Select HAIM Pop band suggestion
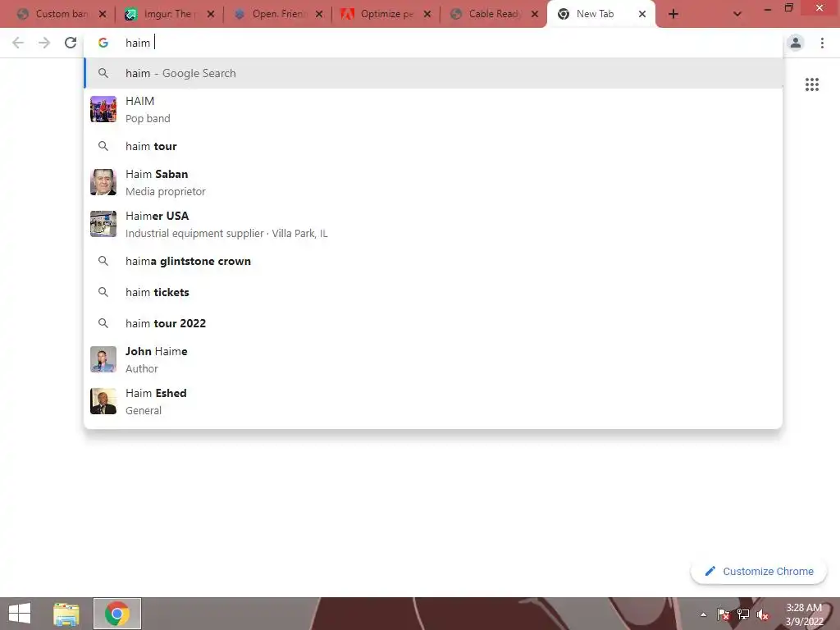This screenshot has width=840, height=630. [x=433, y=109]
